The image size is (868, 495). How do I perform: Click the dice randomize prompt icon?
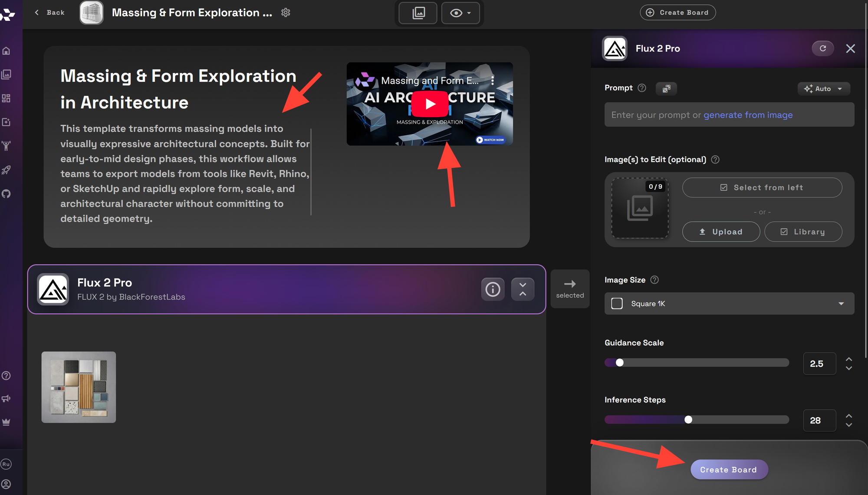666,89
